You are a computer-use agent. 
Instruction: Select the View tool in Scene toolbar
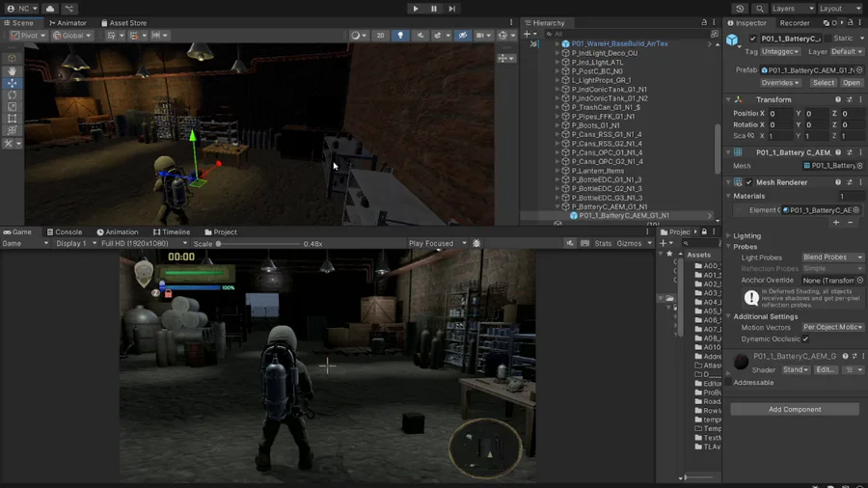(x=12, y=70)
